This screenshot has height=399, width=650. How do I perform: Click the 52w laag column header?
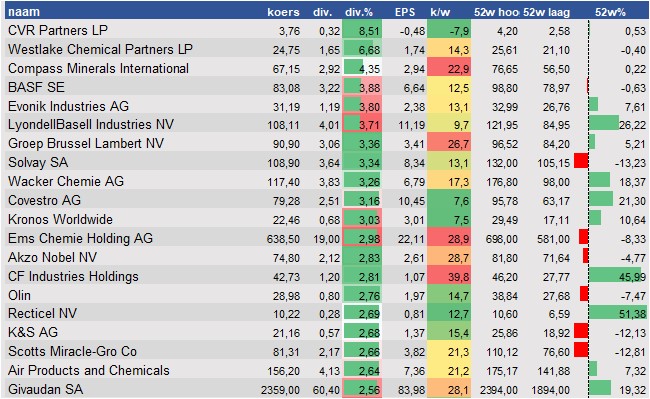coord(546,12)
